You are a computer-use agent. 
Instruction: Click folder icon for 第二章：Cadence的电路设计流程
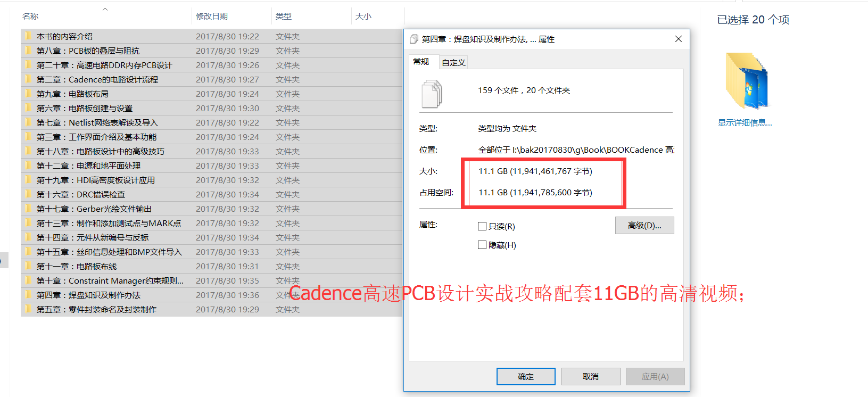click(x=28, y=79)
